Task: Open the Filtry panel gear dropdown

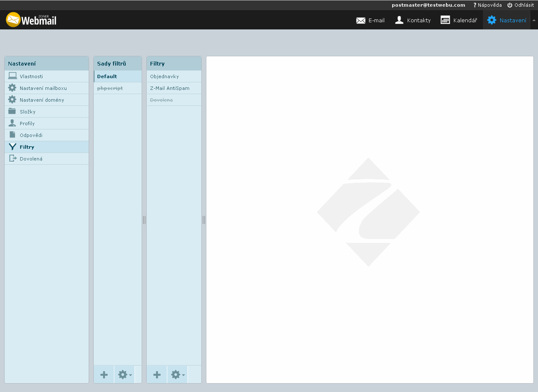Action: pos(177,375)
